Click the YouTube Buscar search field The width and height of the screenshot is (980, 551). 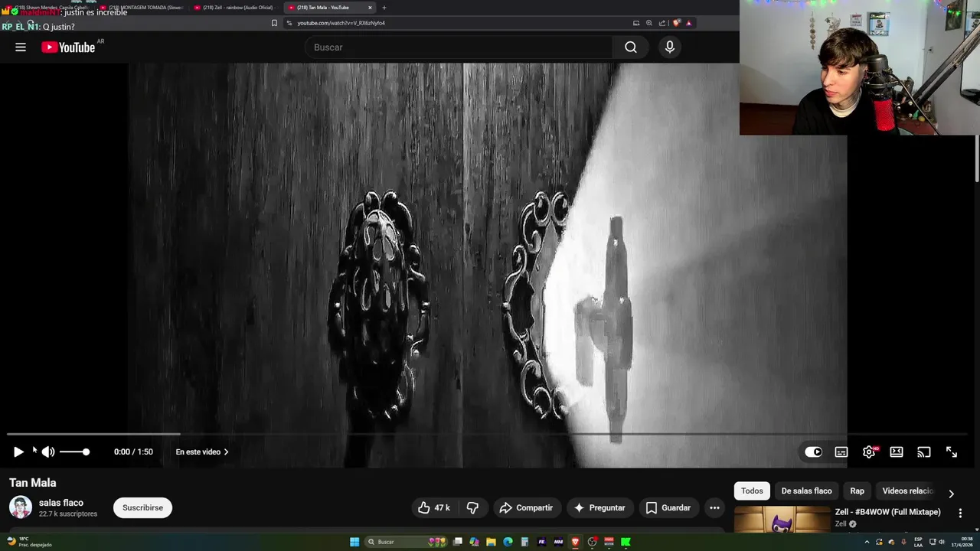(459, 47)
